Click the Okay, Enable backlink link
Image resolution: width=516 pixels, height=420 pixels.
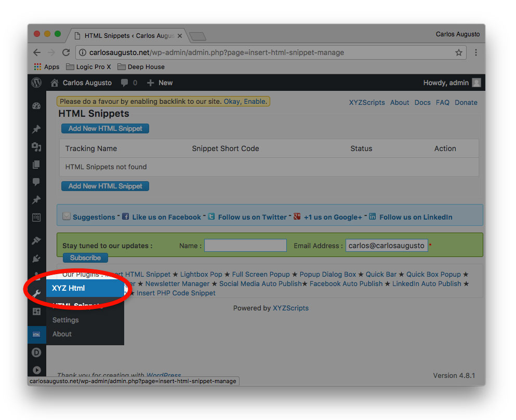coord(244,101)
